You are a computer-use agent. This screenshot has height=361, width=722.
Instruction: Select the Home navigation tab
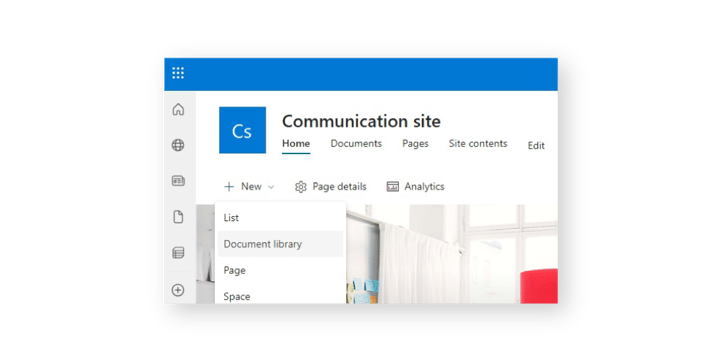(x=296, y=144)
